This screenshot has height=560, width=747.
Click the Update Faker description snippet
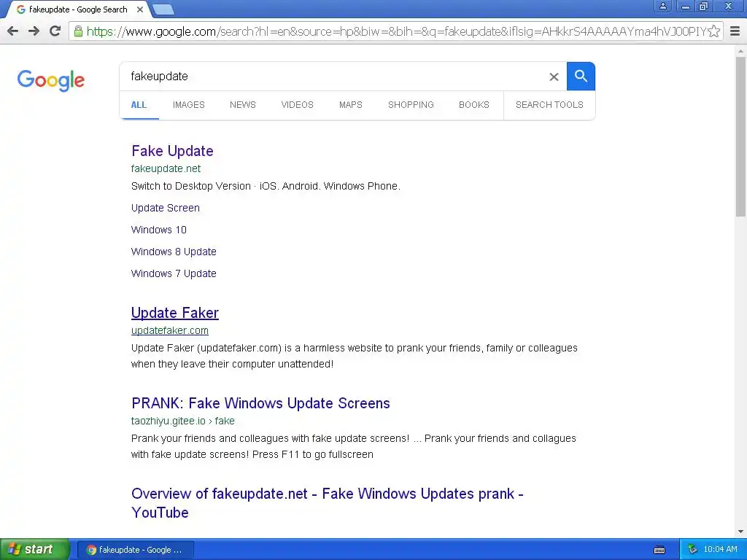coord(354,356)
